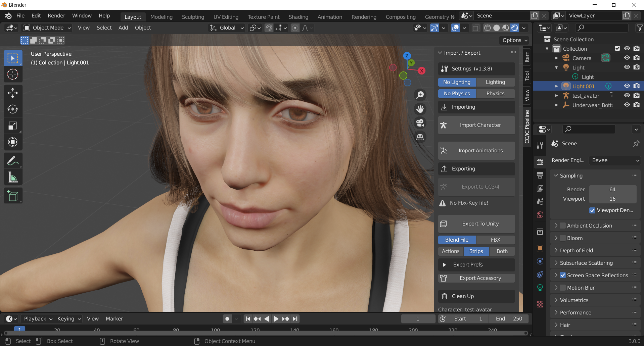Viewport: 644px width, 346px height.
Task: Open the Texture properties tab
Action: click(540, 304)
